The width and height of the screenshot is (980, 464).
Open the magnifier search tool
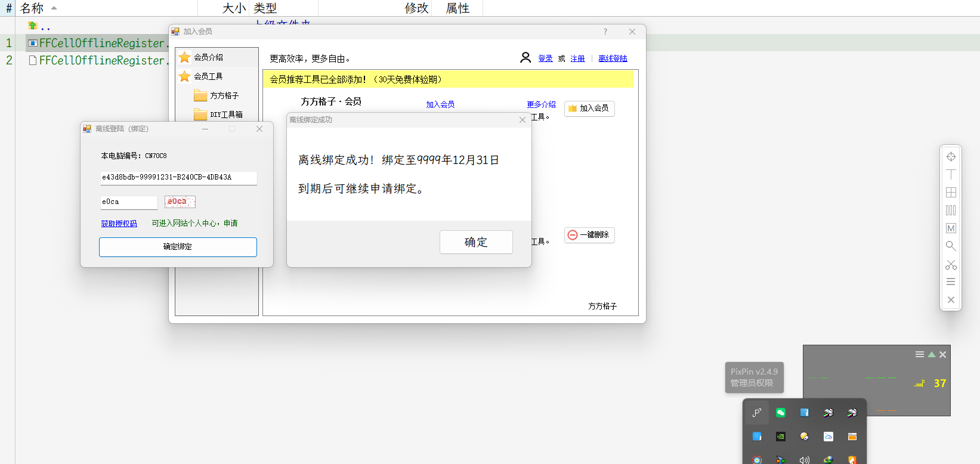(951, 246)
